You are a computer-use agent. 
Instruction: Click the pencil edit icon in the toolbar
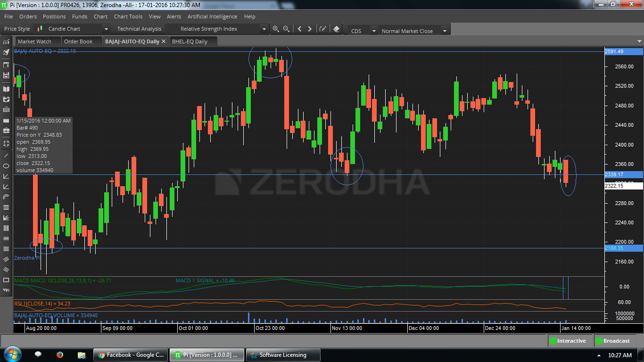pyautogui.click(x=323, y=29)
